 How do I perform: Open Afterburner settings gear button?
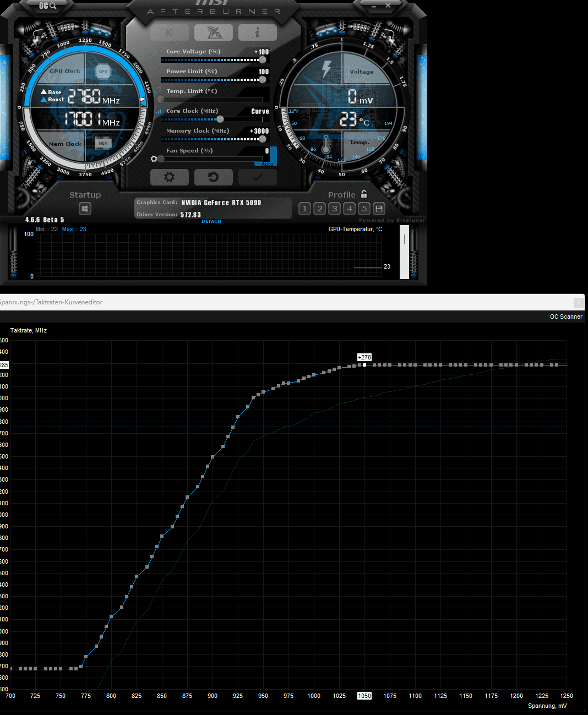(x=170, y=177)
